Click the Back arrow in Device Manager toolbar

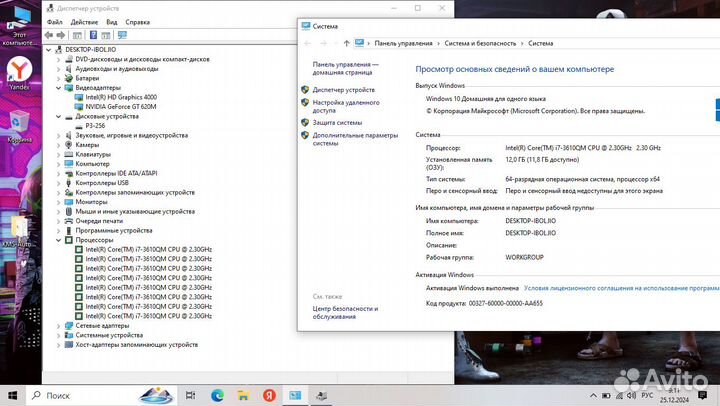click(49, 35)
